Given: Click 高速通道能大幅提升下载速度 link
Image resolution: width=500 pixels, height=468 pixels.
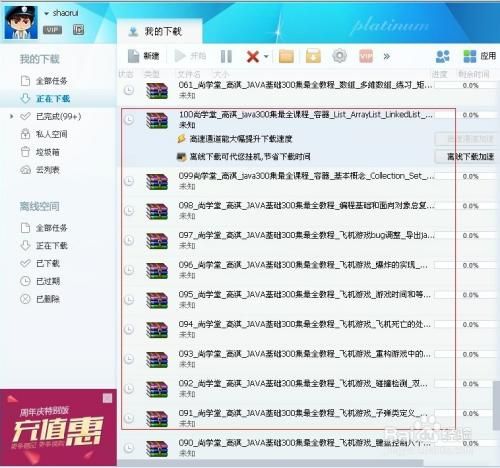Looking at the screenshot, I should coord(241,139).
